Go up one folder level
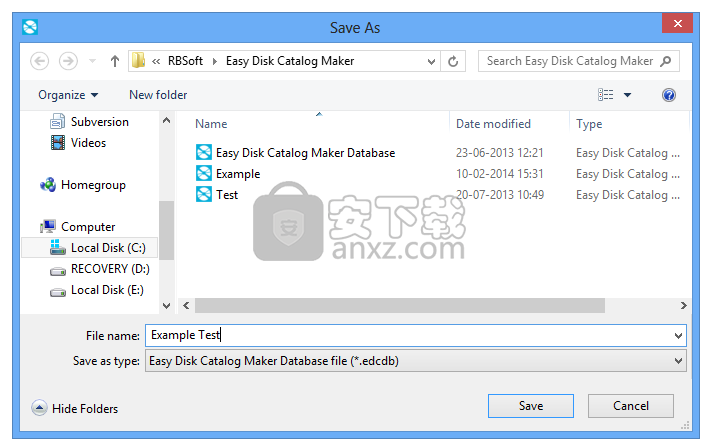Screen dimensions: 723x445 (115, 61)
